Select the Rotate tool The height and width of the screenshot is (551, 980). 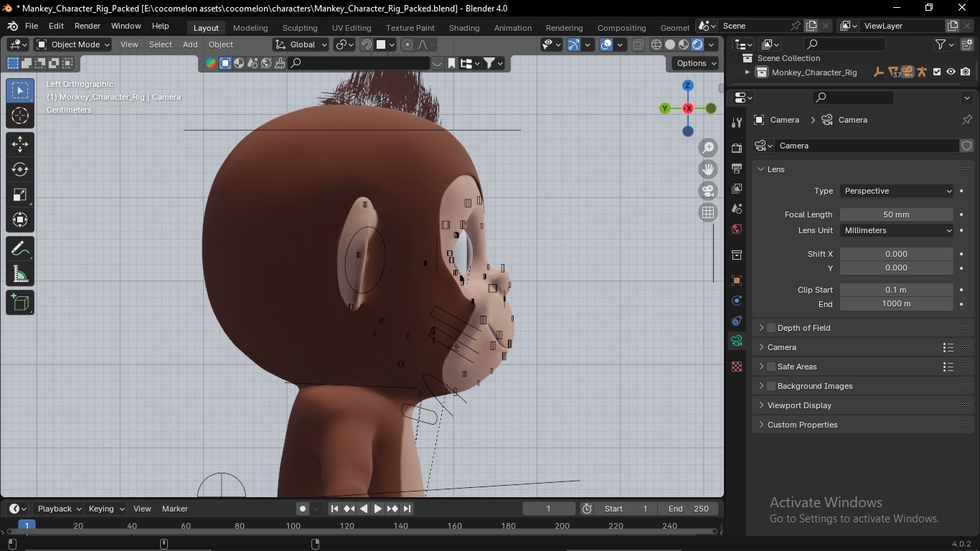click(20, 169)
